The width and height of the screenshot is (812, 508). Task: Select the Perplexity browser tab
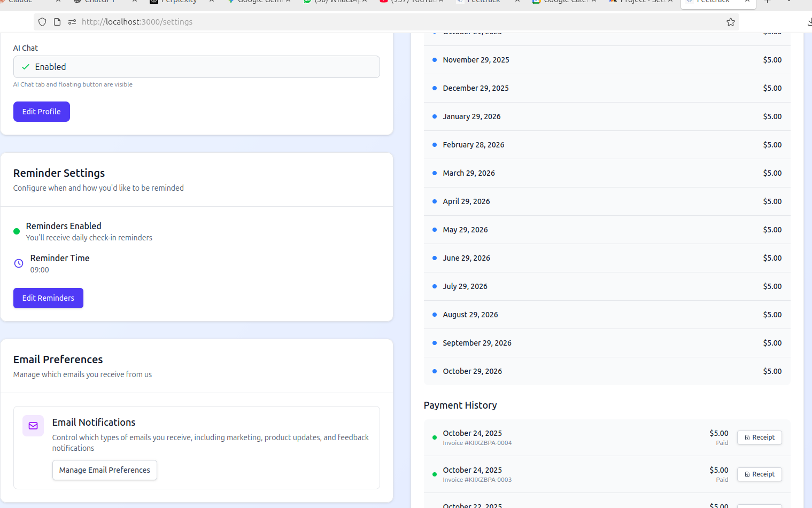[x=173, y=2]
